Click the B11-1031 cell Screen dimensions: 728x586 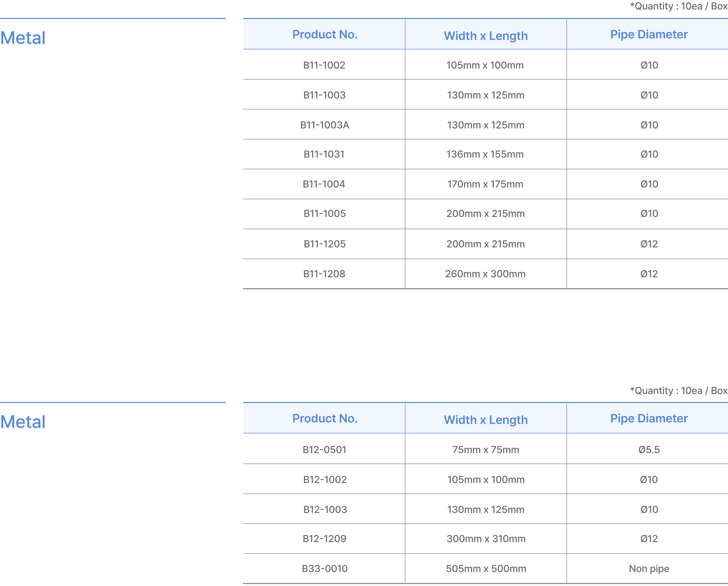[324, 154]
